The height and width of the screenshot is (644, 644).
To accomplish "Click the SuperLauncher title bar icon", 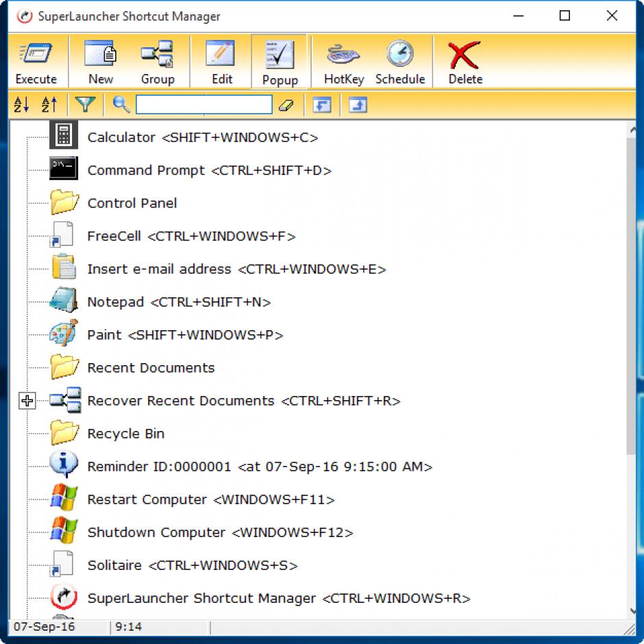I will tap(24, 16).
